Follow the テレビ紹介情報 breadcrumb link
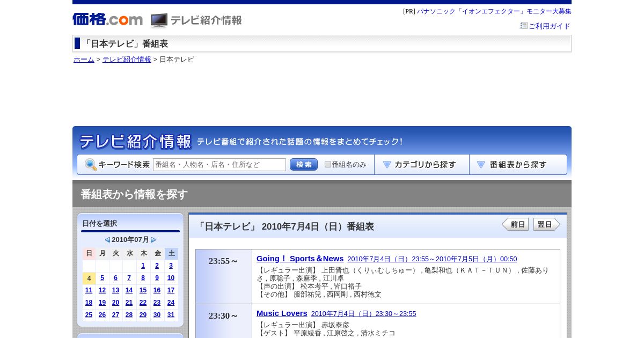 pyautogui.click(x=127, y=60)
